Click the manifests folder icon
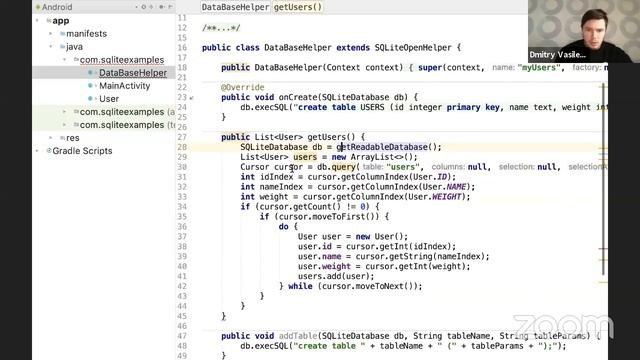 pos(62,33)
